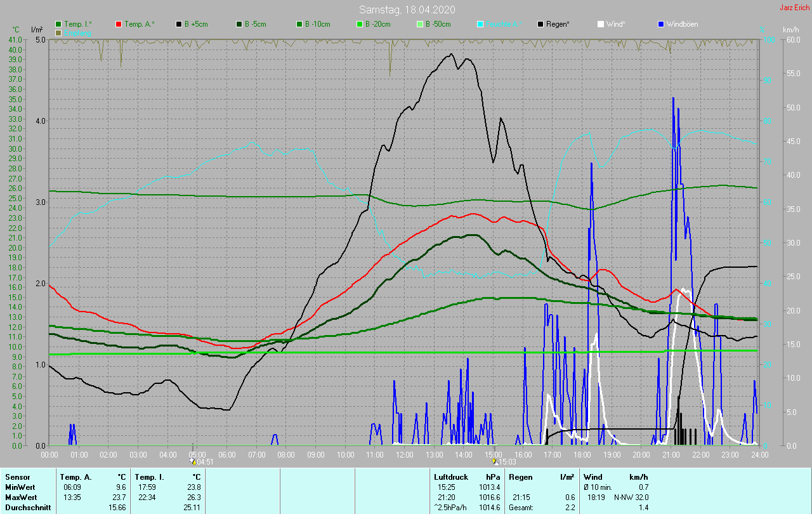Image resolution: width=812 pixels, height=514 pixels.
Task: Click the dark green Temp. I. legend swatch
Action: [x=58, y=24]
